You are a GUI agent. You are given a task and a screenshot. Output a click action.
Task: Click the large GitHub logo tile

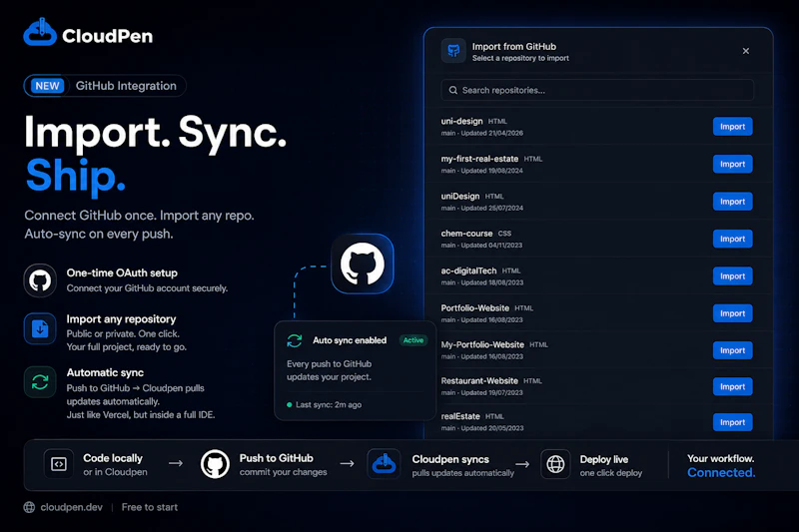click(x=363, y=264)
